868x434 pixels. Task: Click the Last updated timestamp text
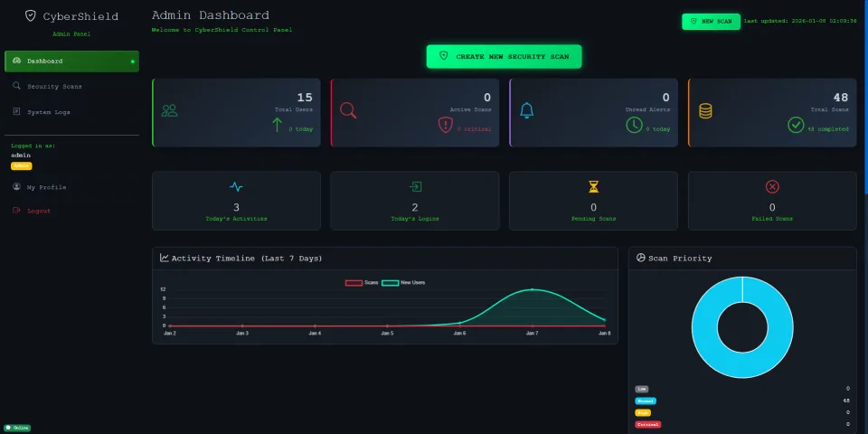coord(800,21)
